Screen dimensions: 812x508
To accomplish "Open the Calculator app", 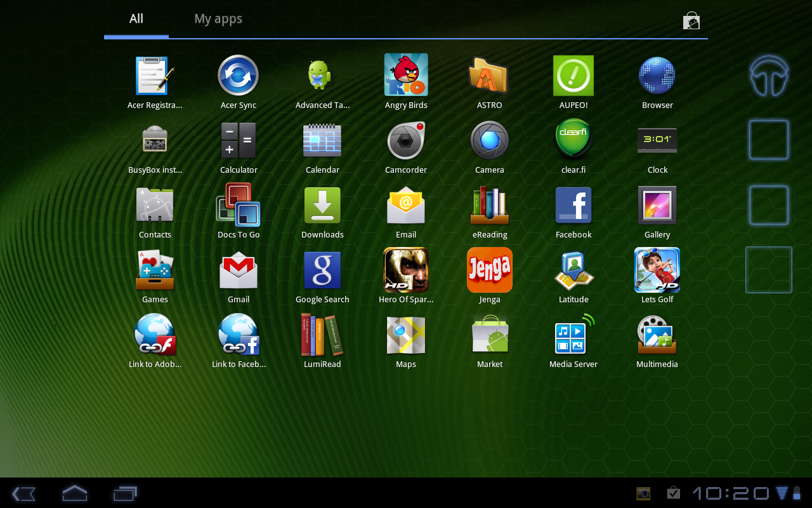I will pyautogui.click(x=239, y=141).
